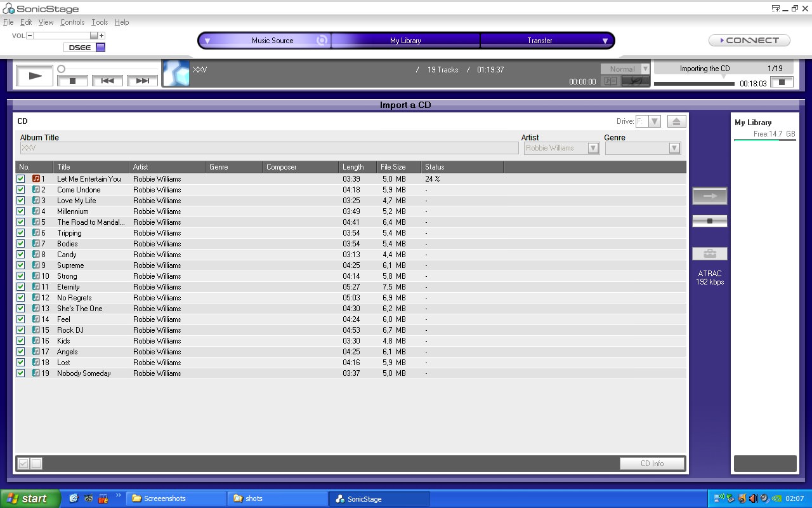
Task: Uncheck the Feel track checkbox
Action: pyautogui.click(x=21, y=319)
